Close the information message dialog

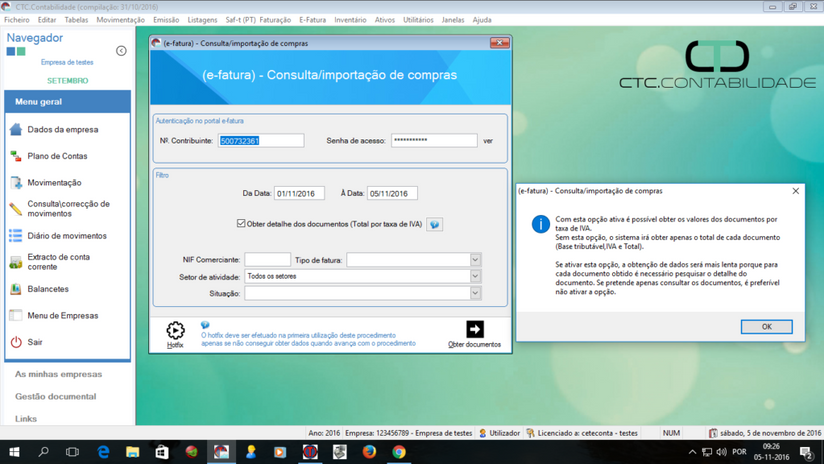click(796, 191)
